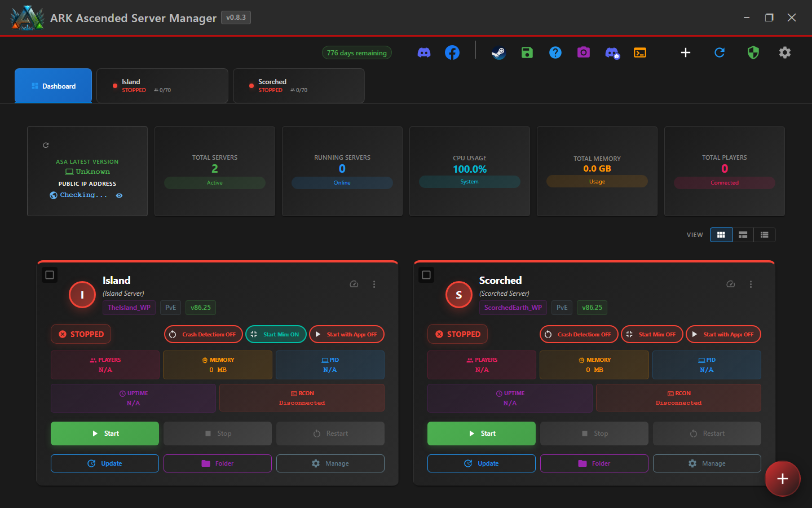Viewport: 812px width, 508px height.
Task: Open the Scorched server tab
Action: coord(299,86)
